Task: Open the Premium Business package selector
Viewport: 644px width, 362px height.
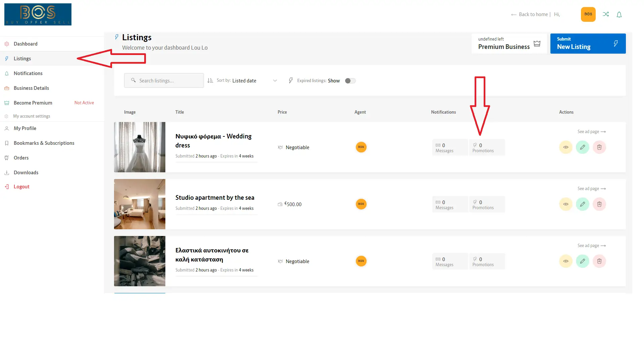Action: (x=509, y=44)
